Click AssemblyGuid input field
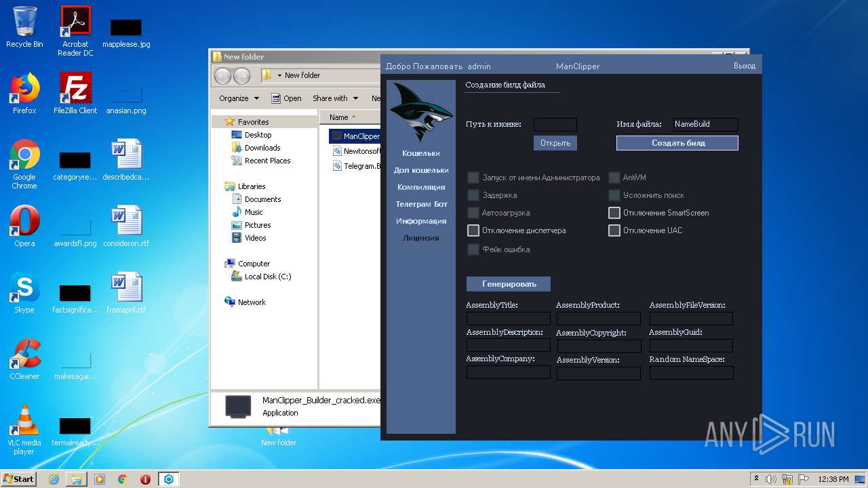This screenshot has width=868, height=488. coord(691,346)
